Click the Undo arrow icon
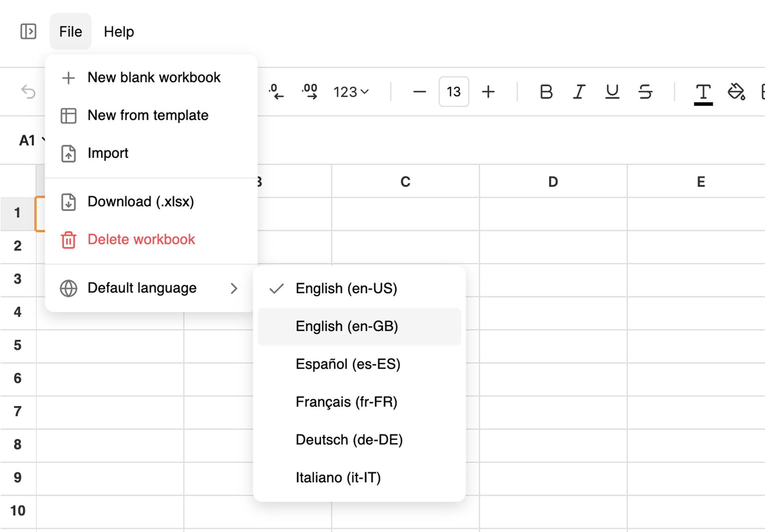Image resolution: width=765 pixels, height=532 pixels. pyautogui.click(x=28, y=92)
